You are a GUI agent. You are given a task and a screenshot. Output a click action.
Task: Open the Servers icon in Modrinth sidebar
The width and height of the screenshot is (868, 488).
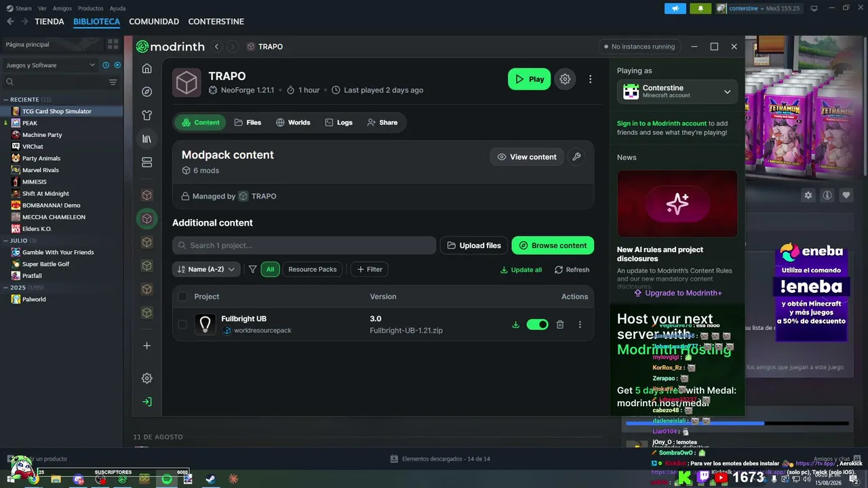(146, 162)
